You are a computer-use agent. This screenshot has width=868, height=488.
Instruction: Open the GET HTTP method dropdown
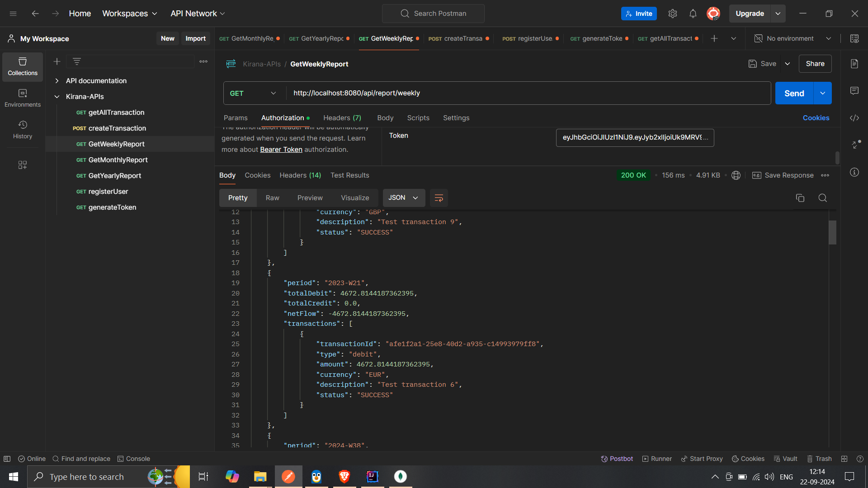[x=253, y=93]
